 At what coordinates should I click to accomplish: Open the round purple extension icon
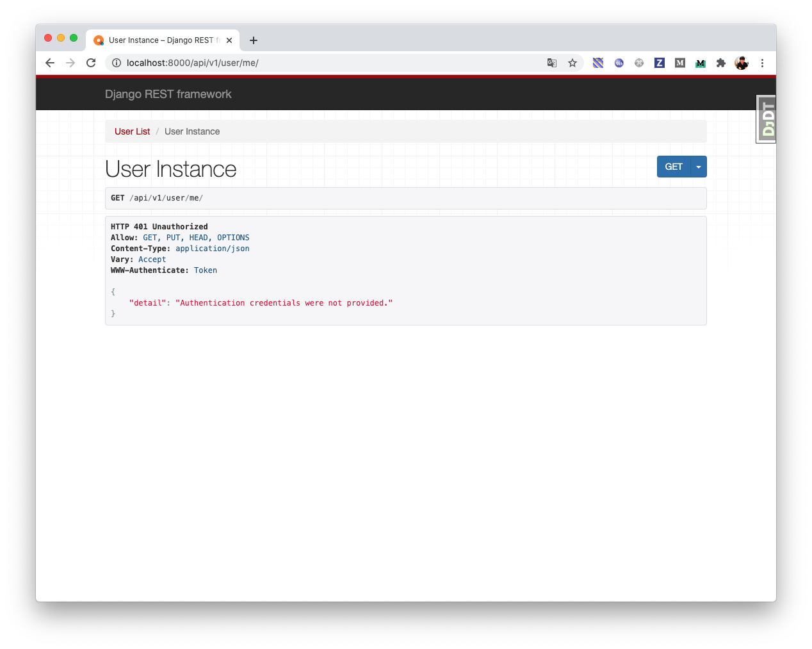pos(619,63)
